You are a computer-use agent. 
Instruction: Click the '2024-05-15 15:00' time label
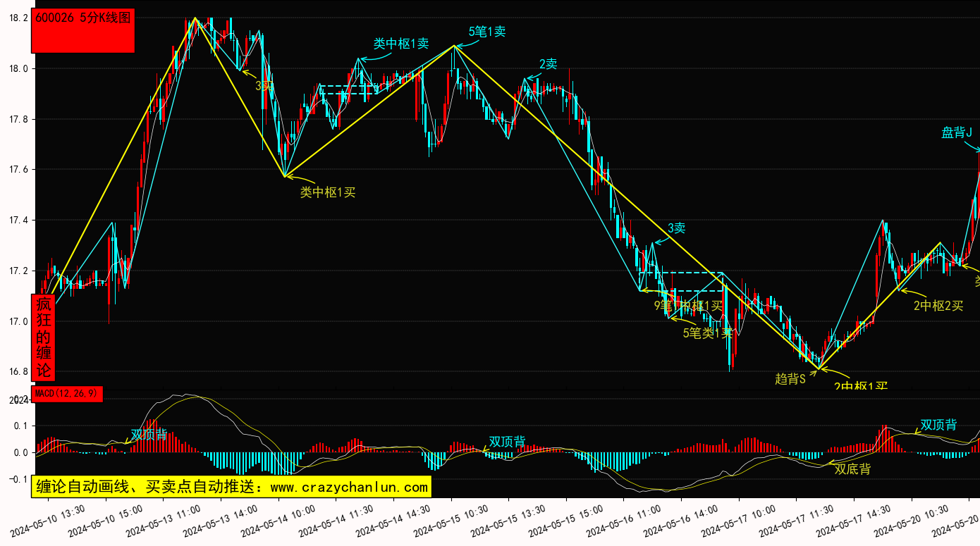point(566,521)
